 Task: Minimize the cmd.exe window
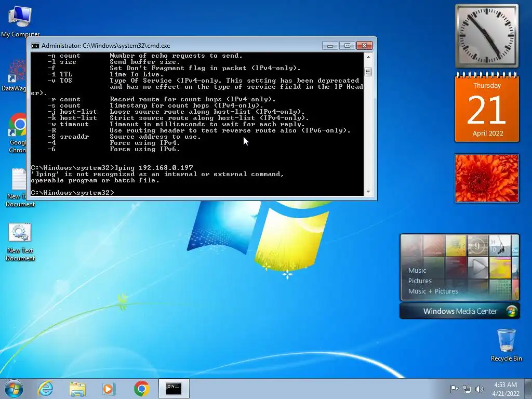pyautogui.click(x=330, y=46)
